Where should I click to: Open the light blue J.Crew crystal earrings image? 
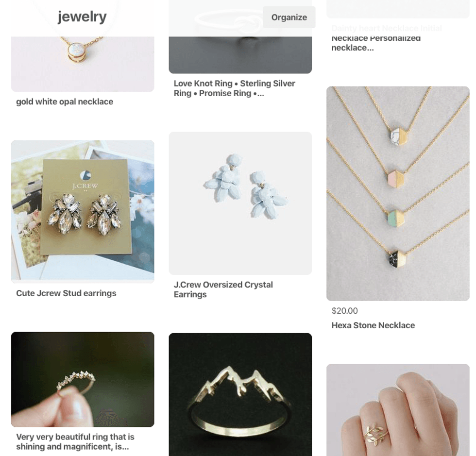click(240, 203)
